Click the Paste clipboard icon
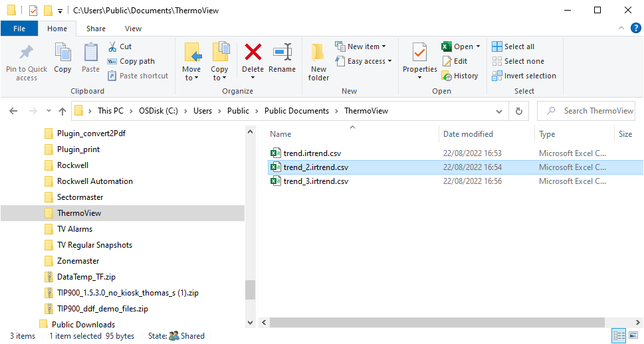This screenshot has width=644, height=344. point(90,52)
